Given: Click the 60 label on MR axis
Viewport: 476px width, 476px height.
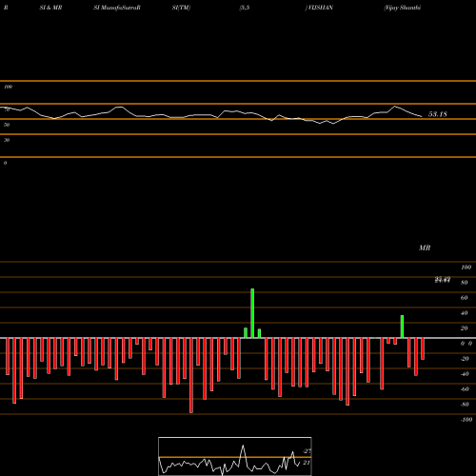Looking at the screenshot, I should coord(465,298).
